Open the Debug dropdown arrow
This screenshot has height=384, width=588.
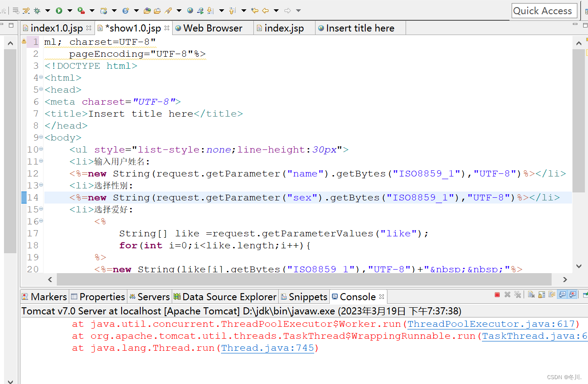[47, 10]
